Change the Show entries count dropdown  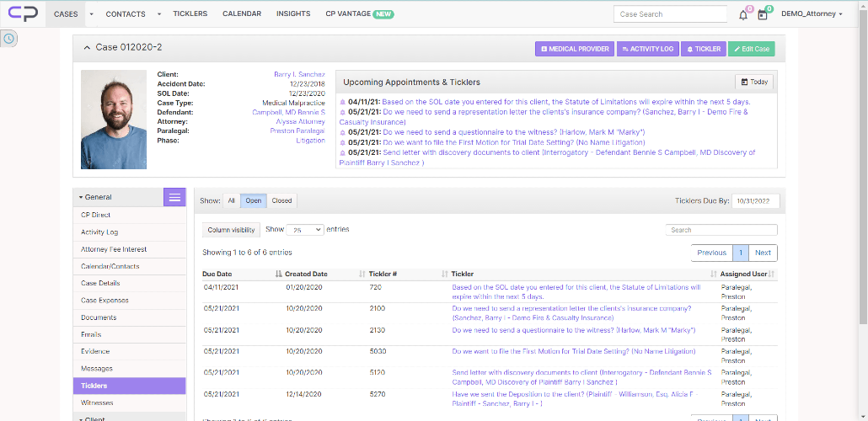(x=305, y=230)
